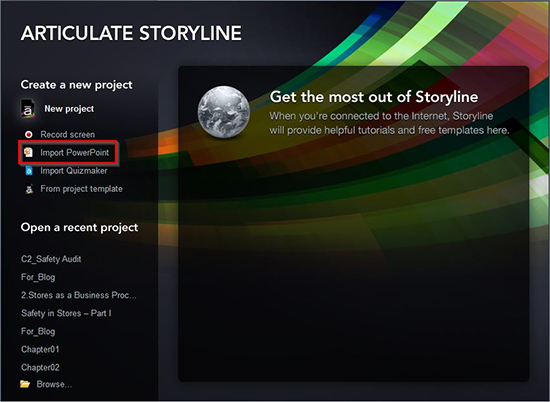Click the Get the most out of Storyline heading
Screen dimensions: 550x402
[374, 97]
